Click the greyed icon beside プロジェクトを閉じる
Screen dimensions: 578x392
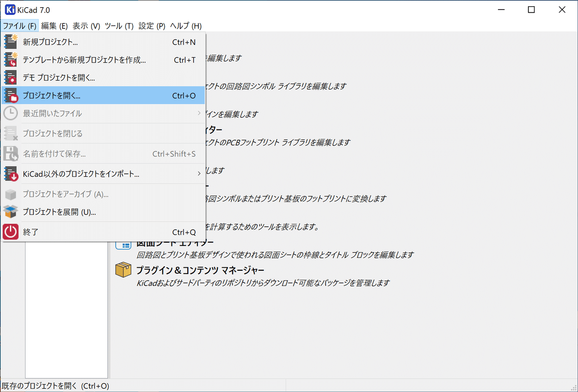(11, 133)
